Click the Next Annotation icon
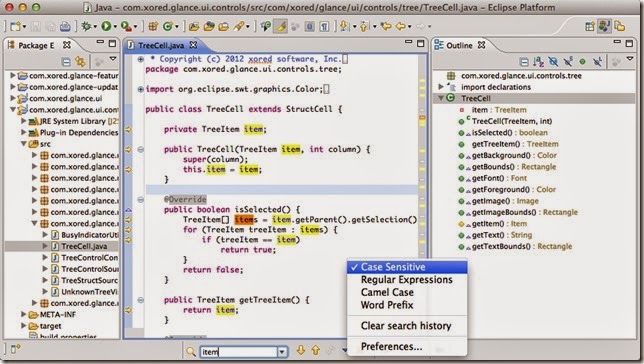This screenshot has width=644, height=364. (x=344, y=27)
